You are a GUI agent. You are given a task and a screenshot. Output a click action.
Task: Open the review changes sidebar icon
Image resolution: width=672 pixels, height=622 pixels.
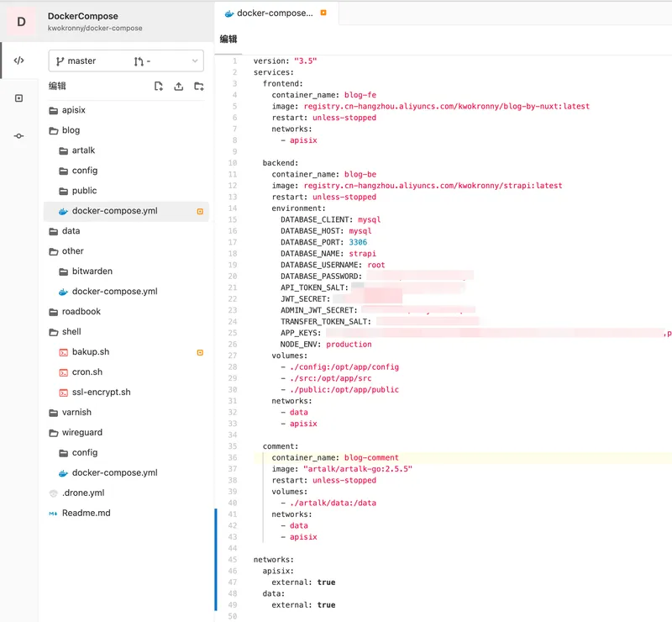(18, 98)
